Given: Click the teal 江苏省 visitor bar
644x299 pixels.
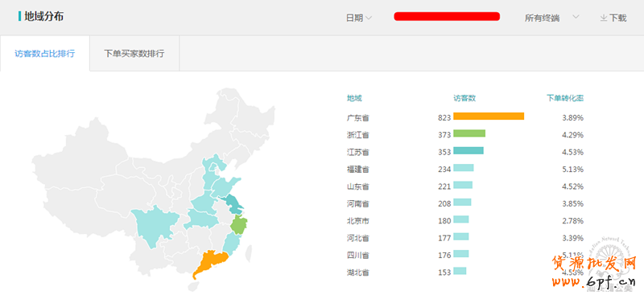Looking at the screenshot, I should (x=469, y=150).
